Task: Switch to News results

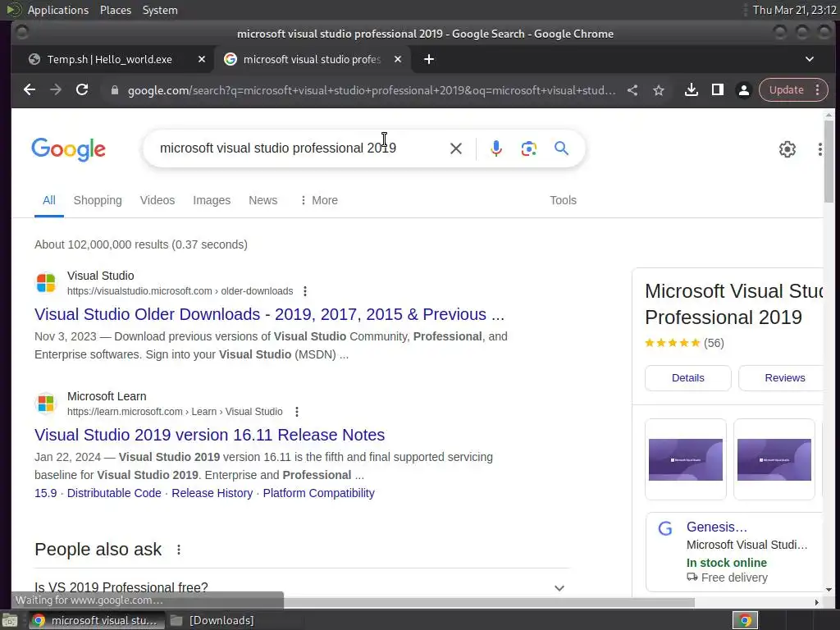Action: coord(262,200)
